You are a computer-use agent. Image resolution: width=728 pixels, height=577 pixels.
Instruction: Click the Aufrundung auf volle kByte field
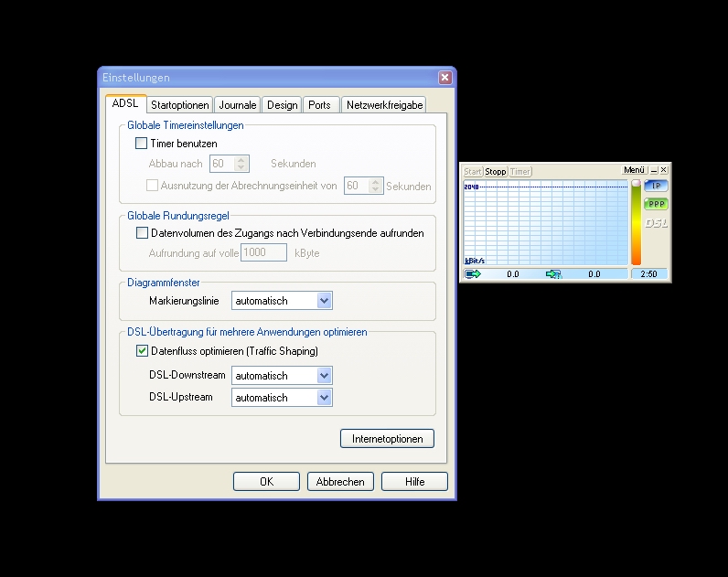263,252
